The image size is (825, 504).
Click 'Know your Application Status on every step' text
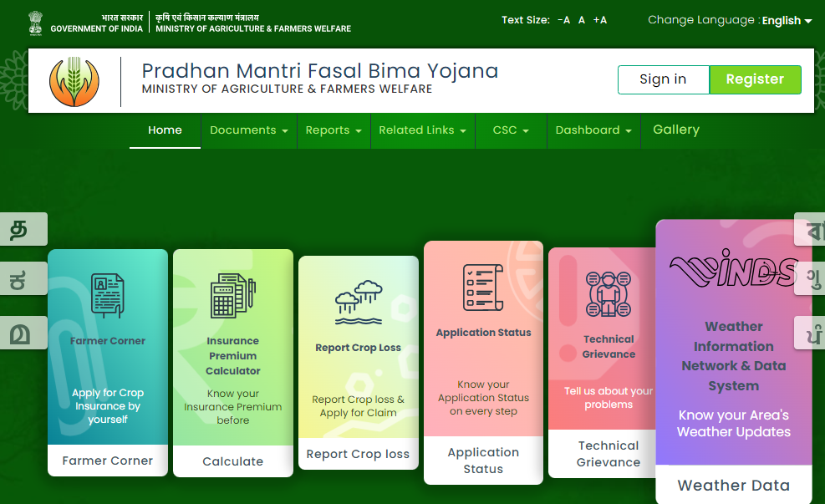coord(483,398)
